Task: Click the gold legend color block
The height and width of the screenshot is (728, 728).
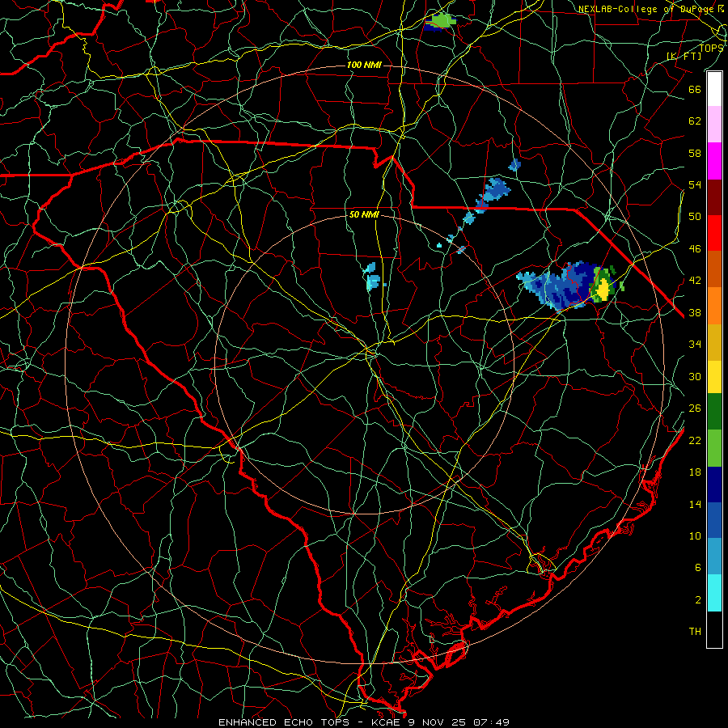Action: pyautogui.click(x=714, y=342)
